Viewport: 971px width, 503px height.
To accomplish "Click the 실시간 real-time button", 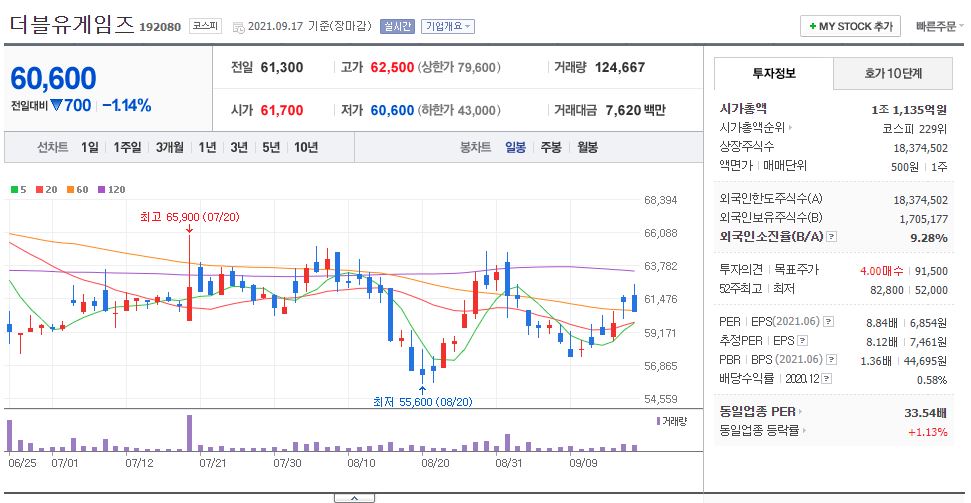I will pos(397,27).
